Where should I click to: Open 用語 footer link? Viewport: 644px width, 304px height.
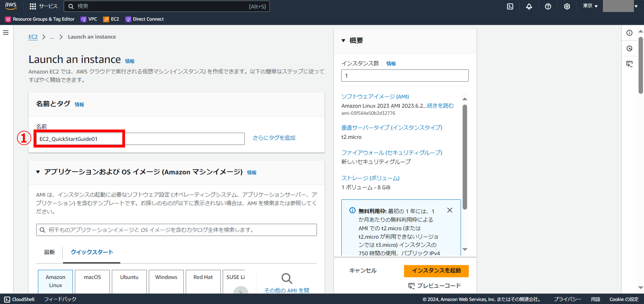point(595,299)
